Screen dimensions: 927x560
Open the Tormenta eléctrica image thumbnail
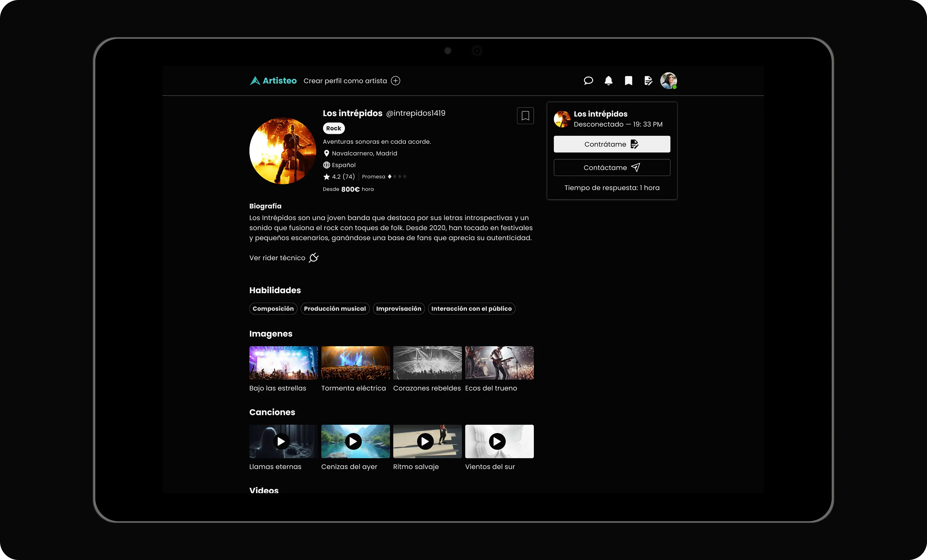pyautogui.click(x=355, y=363)
